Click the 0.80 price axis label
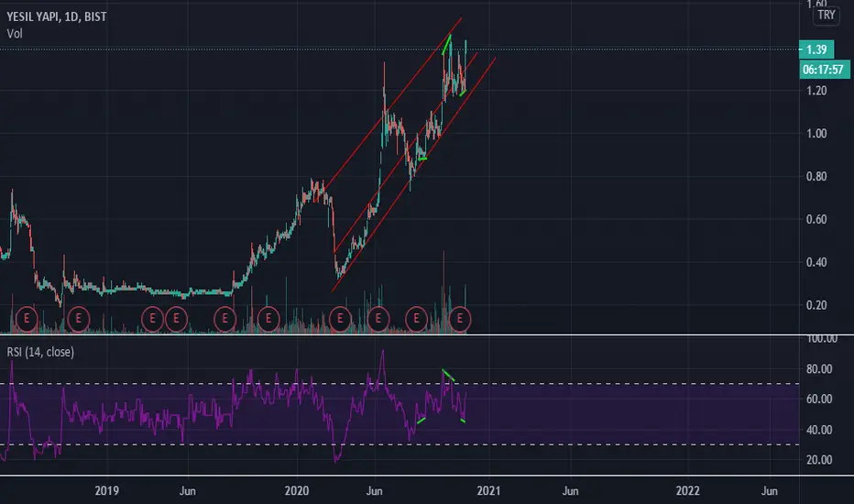The image size is (854, 504). click(816, 177)
